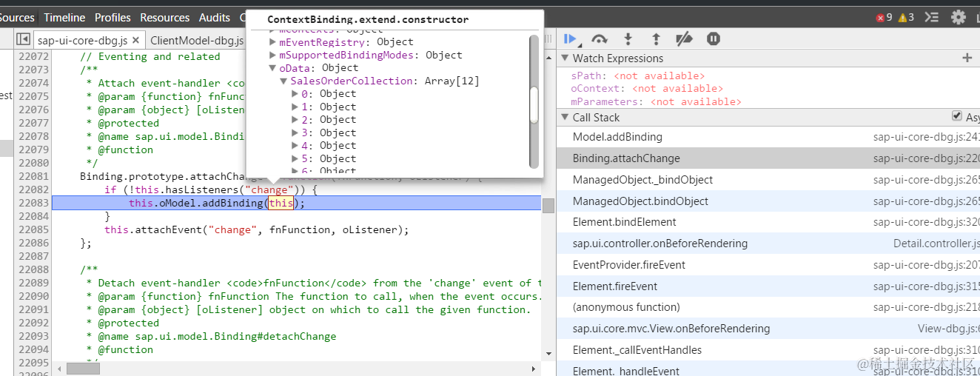
Task: Collapse SalesOrderCollection array in popup
Action: [283, 81]
